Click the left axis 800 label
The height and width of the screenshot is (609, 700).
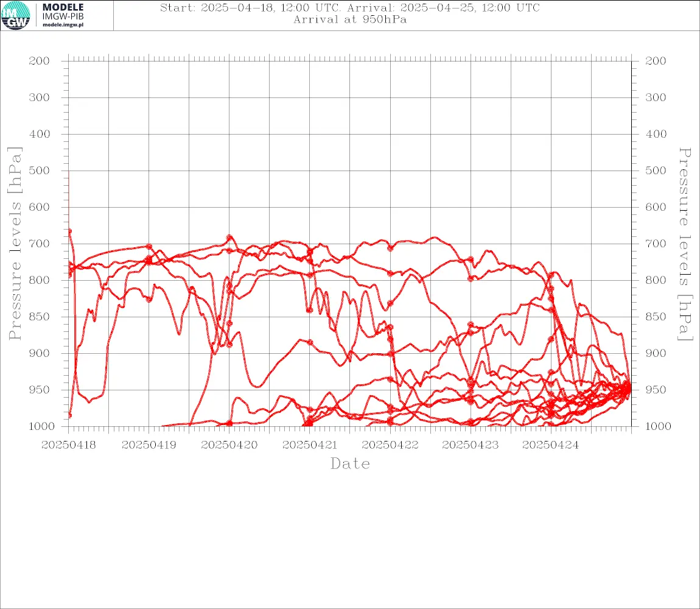tap(40, 280)
